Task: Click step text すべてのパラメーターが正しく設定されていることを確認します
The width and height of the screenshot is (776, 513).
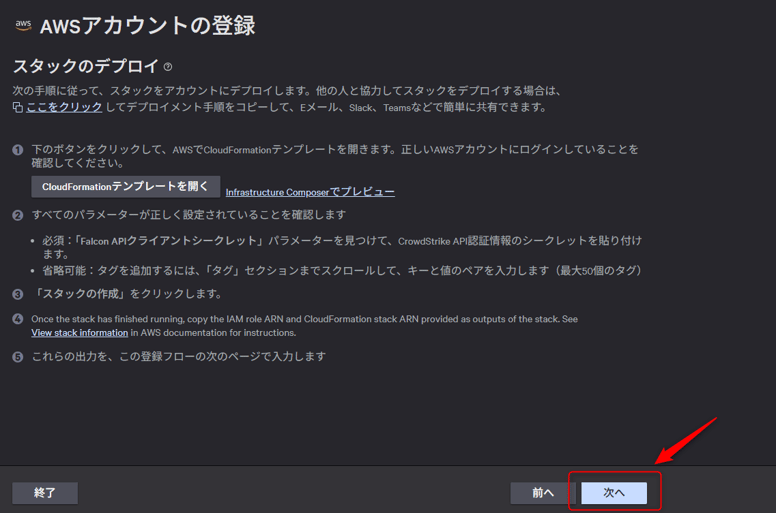Action: tap(189, 215)
